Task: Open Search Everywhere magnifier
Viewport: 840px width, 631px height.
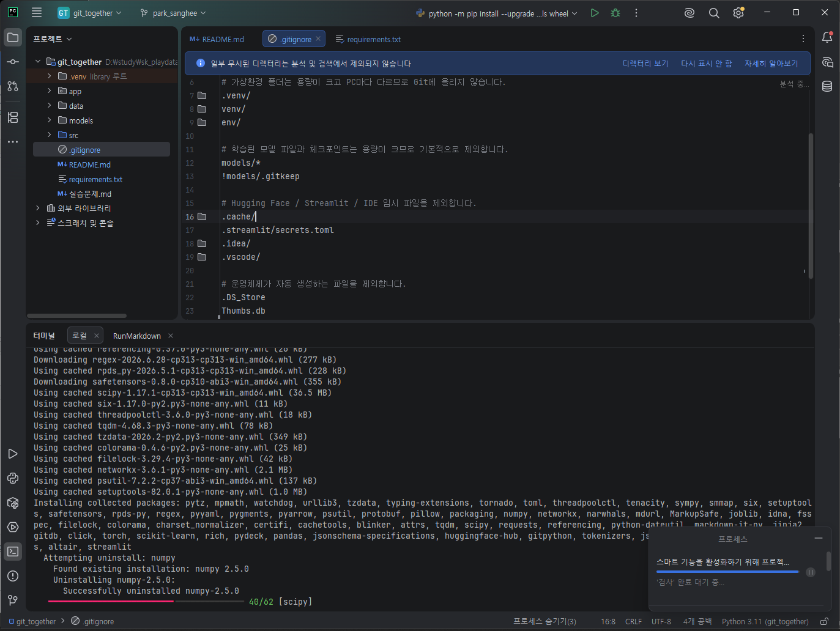Action: point(714,13)
